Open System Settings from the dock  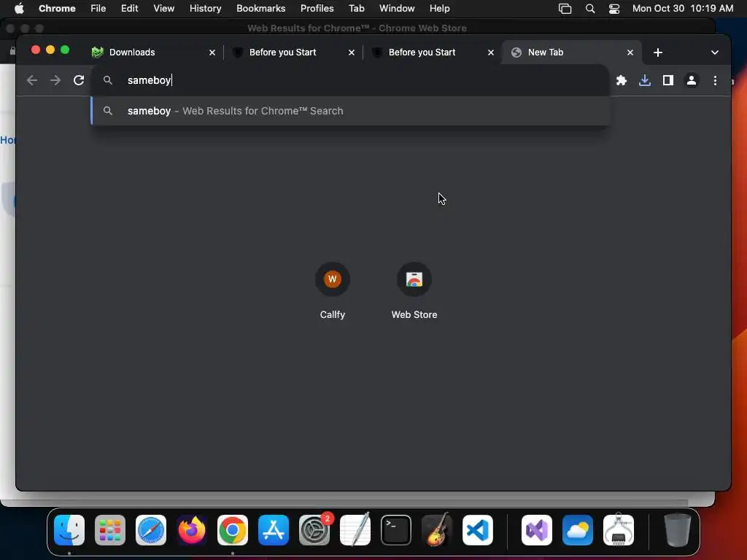click(314, 530)
